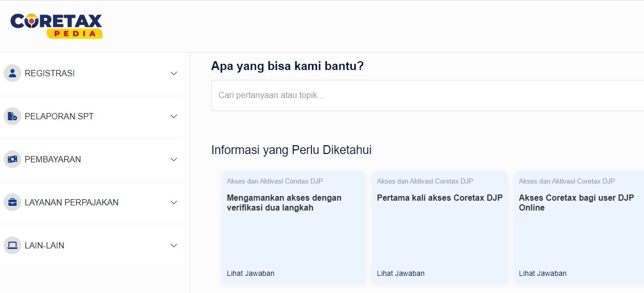The height and width of the screenshot is (293, 644).
Task: Click Lihat Jawaban on verifikasi dua langkah card
Action: 251,273
